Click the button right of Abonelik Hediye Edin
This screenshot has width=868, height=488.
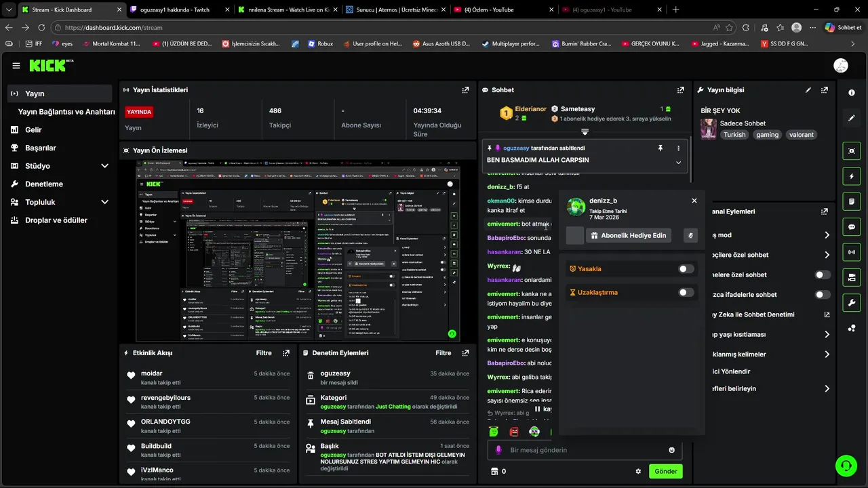tap(690, 235)
